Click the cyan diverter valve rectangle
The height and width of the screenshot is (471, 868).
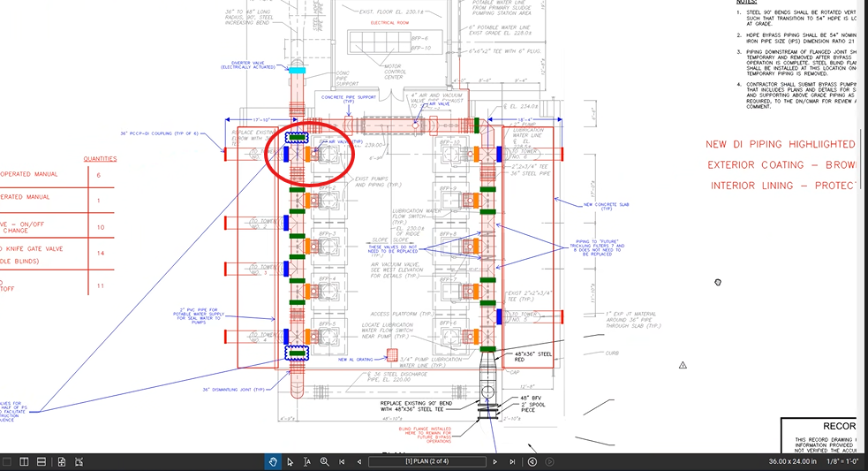[x=298, y=70]
